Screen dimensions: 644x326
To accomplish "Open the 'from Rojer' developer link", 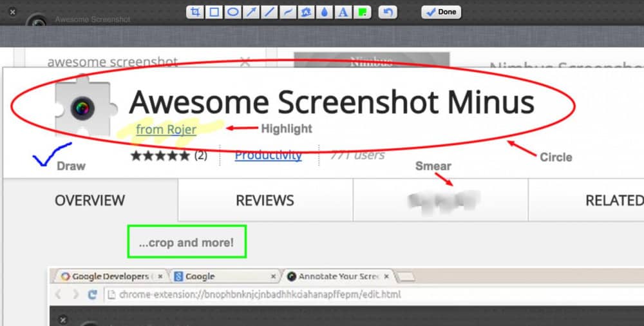I will coord(166,129).
